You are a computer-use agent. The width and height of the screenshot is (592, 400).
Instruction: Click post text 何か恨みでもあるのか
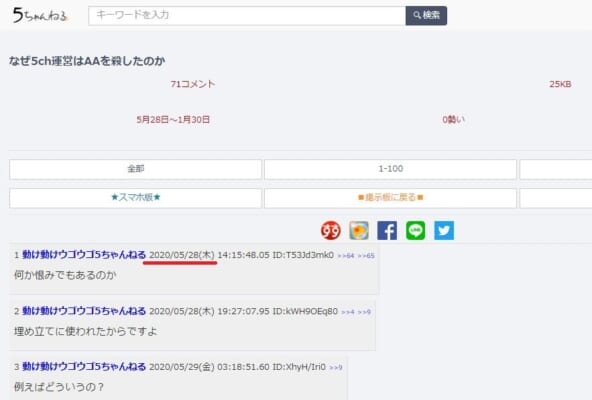coord(65,275)
